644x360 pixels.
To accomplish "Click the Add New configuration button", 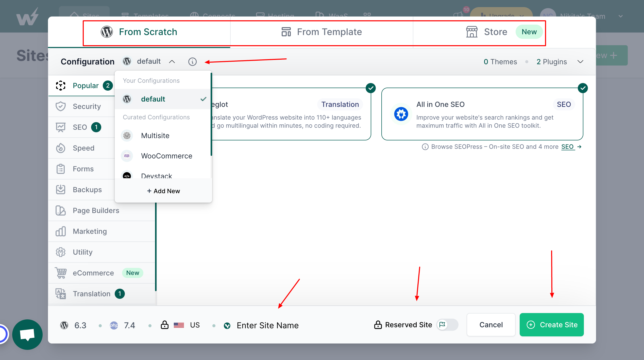I will click(x=163, y=191).
